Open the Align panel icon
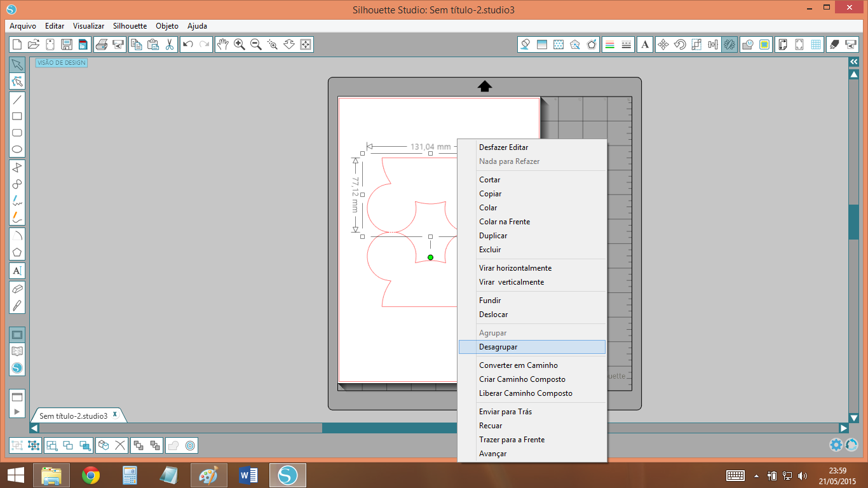Viewport: 868px width, 488px height. click(x=713, y=44)
